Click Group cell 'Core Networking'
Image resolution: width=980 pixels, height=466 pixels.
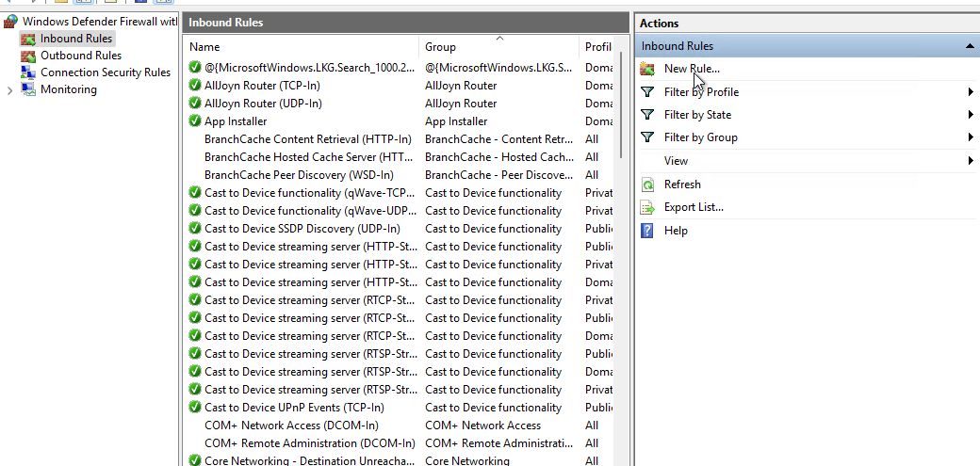466,461
